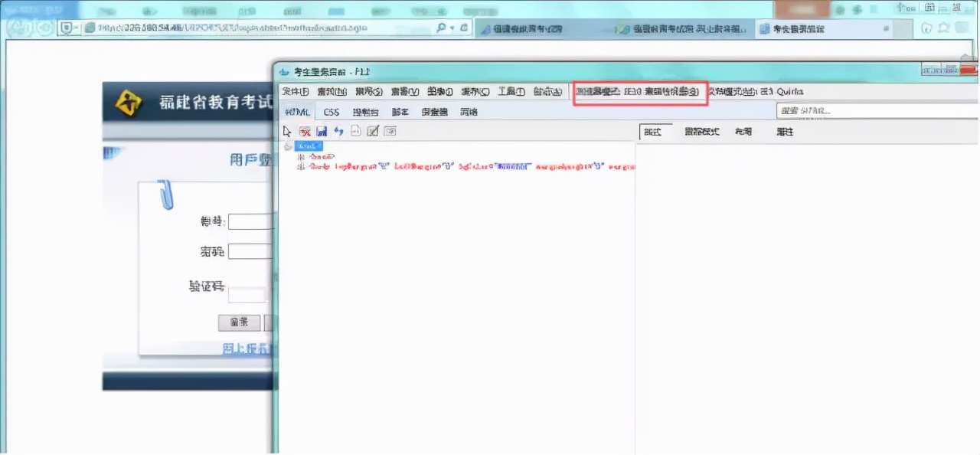This screenshot has width=980, height=455.
Task: Click the browser back button
Action: coord(18,28)
